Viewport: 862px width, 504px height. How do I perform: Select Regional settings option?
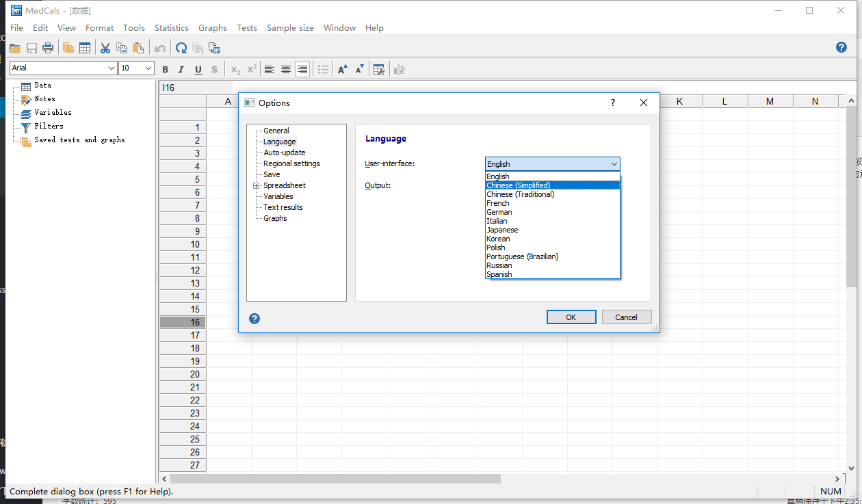click(x=291, y=163)
